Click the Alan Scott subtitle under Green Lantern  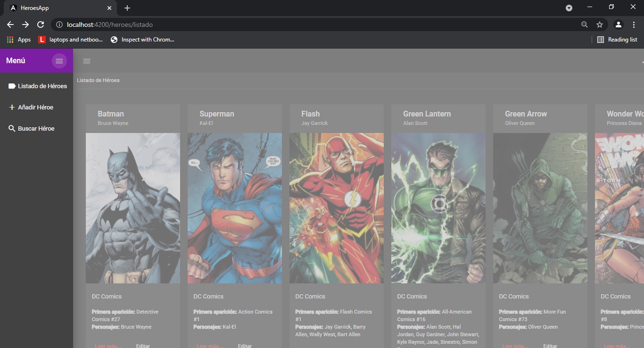pos(415,123)
